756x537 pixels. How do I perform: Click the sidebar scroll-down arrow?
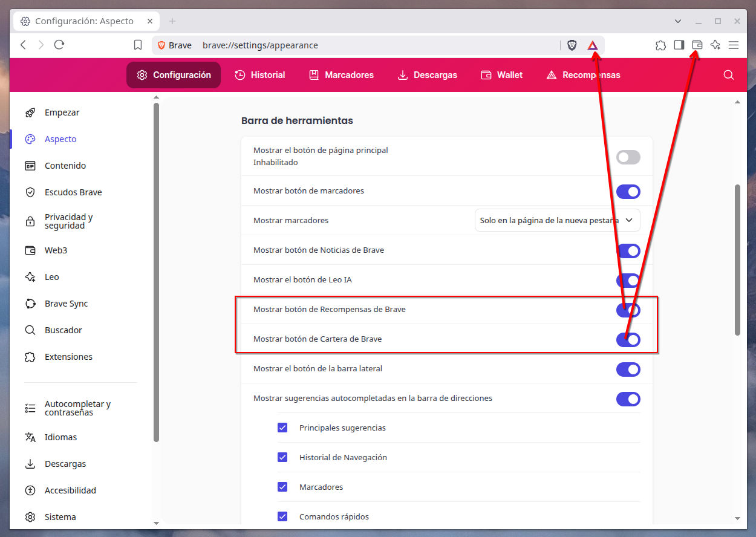pyautogui.click(x=156, y=522)
